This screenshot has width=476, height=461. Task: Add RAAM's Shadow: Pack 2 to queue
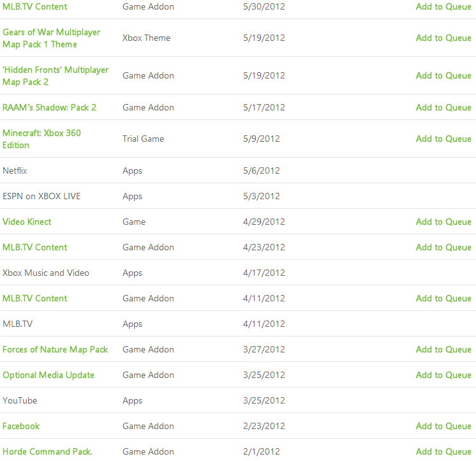click(443, 107)
